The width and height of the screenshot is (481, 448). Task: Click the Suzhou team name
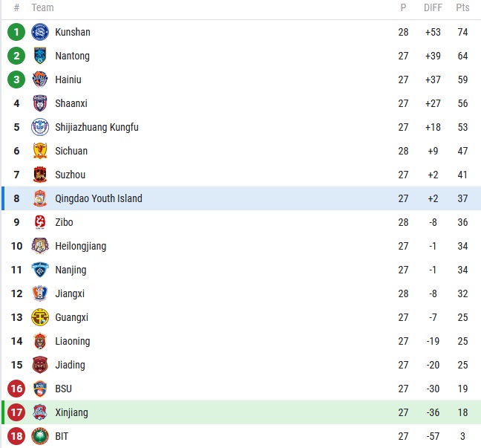[70, 175]
